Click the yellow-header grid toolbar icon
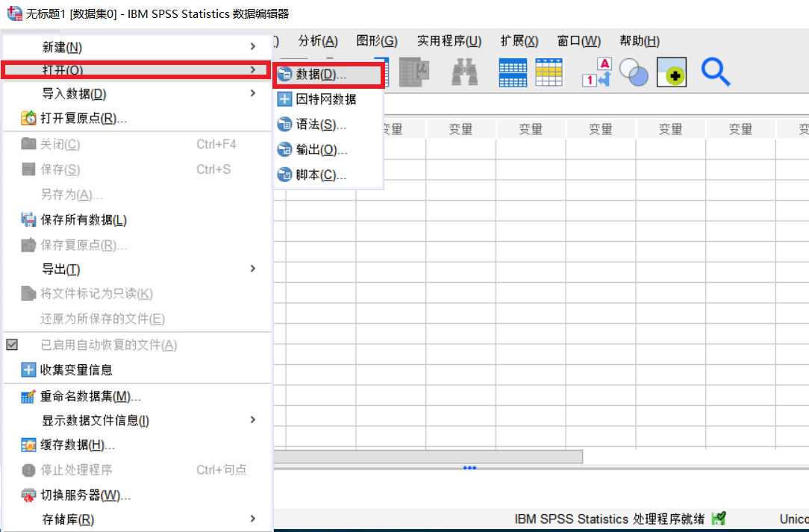This screenshot has width=809, height=532. click(549, 72)
